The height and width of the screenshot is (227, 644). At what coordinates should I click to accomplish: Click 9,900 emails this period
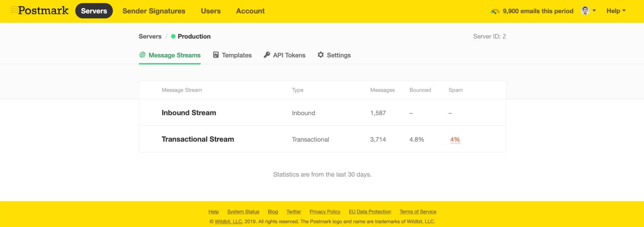point(538,11)
